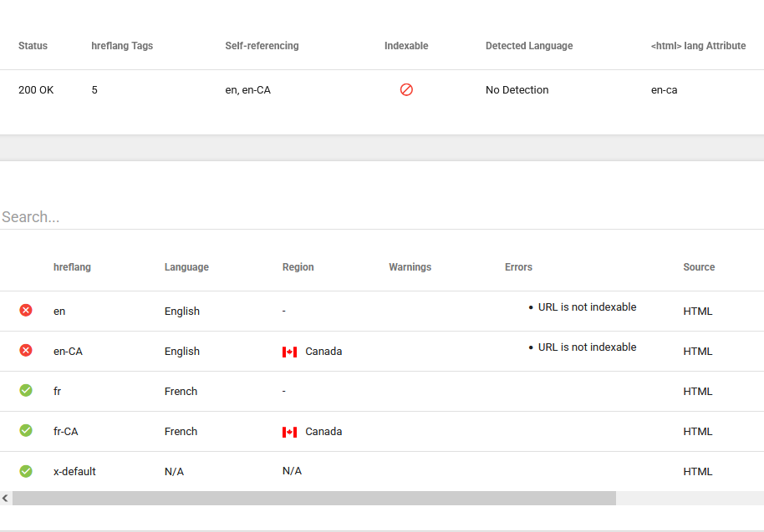Click the green check icon for fr-CA row
Screen dimensions: 764x532
coord(26,430)
